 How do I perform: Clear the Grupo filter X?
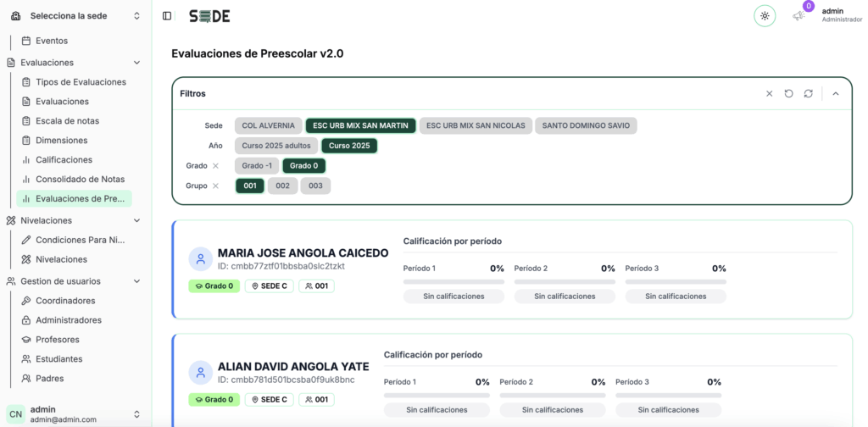pos(216,186)
